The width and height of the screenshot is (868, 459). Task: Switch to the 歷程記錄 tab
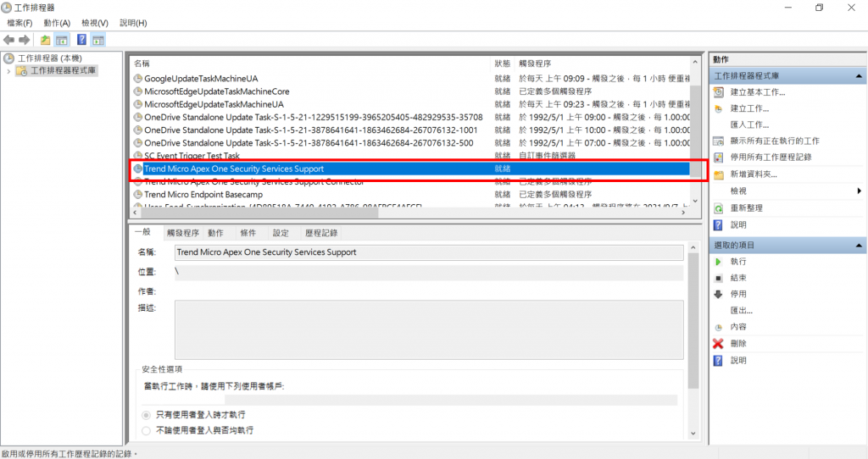pos(321,233)
